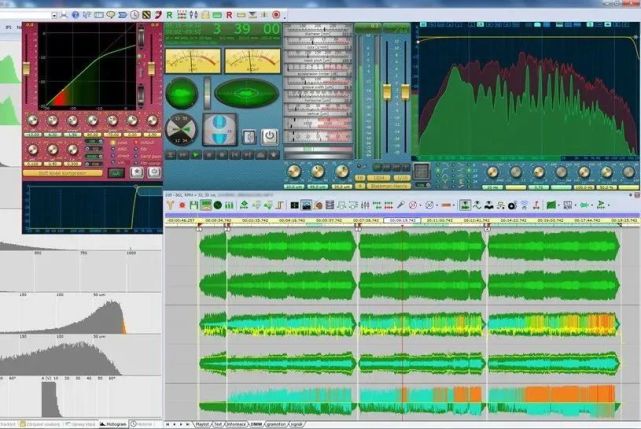641x429 pixels.
Task: Click the yellow filter funnel icon
Action: [172, 204]
